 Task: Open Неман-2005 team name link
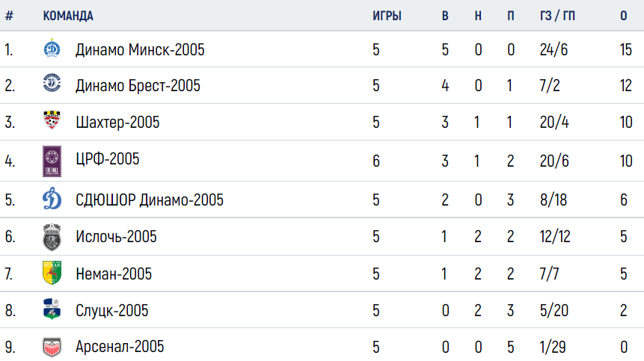tap(114, 274)
